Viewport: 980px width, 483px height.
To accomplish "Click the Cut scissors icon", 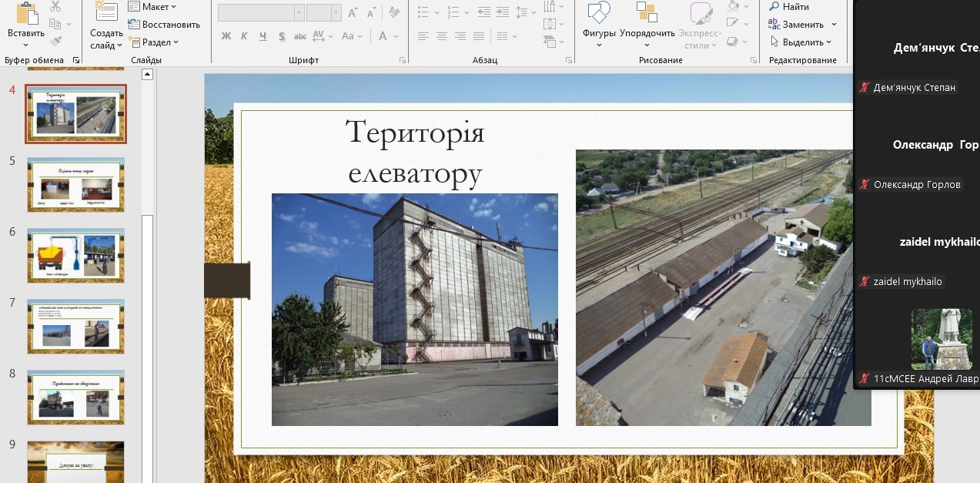I will 55,7.
